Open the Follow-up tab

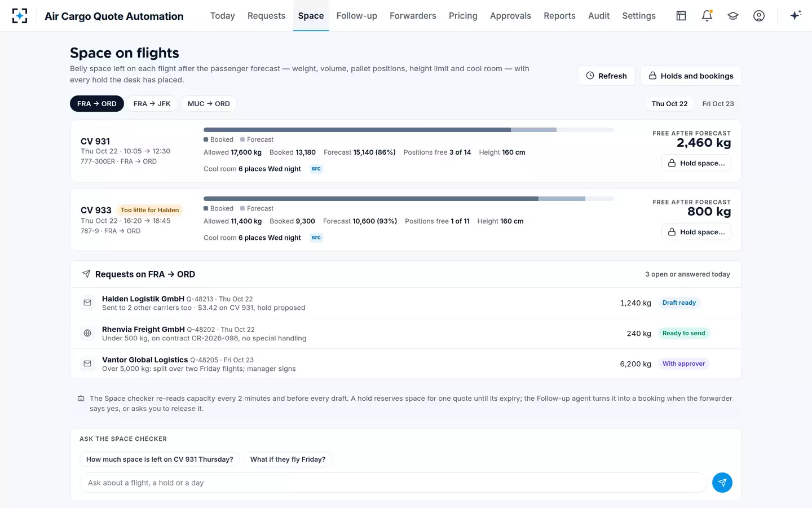(357, 16)
